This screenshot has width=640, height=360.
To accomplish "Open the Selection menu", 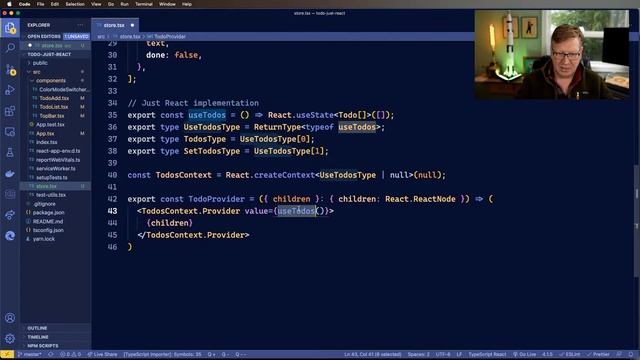I will (75, 4).
